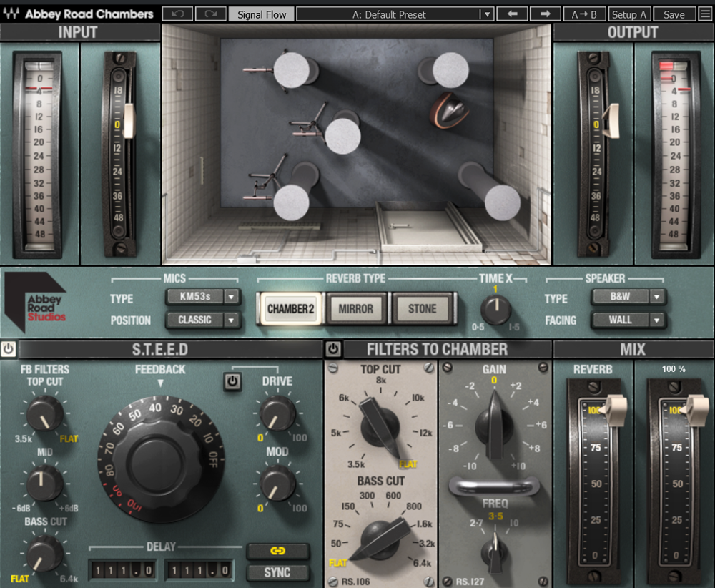Toggle the Filters To Chamber power button
Viewport: 715px width, 588px height.
pyautogui.click(x=333, y=349)
